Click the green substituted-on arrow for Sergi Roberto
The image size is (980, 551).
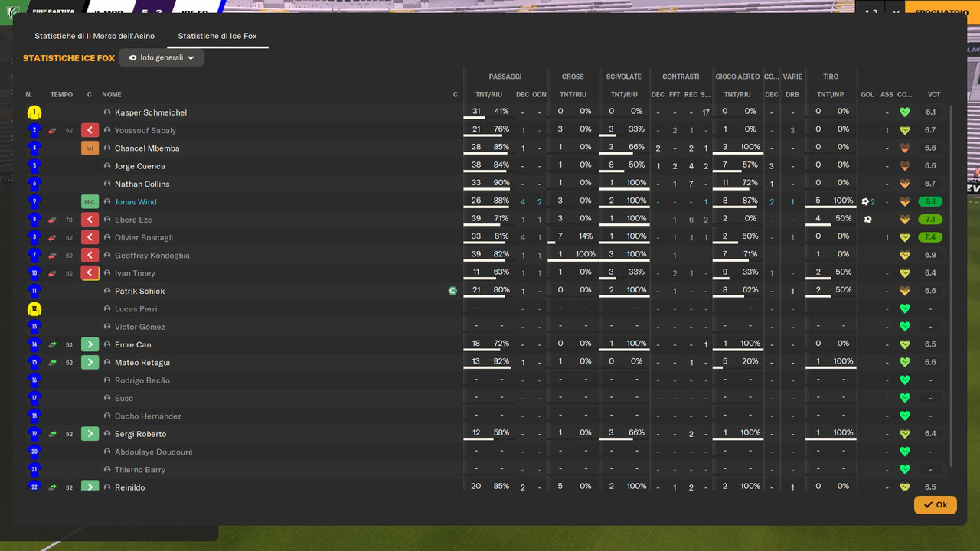tap(90, 434)
